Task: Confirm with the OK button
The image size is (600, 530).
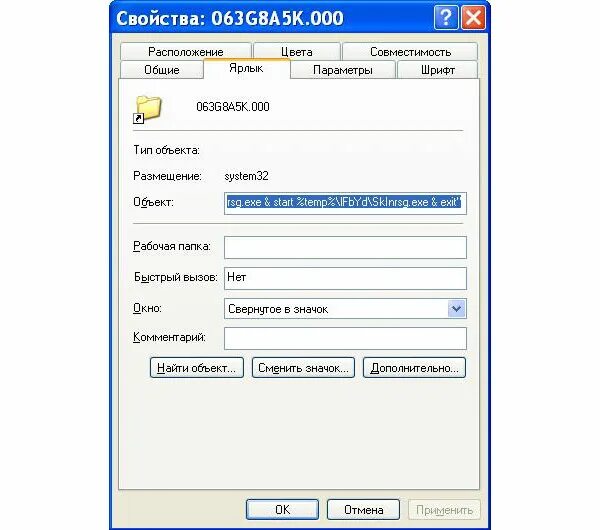Action: click(x=282, y=509)
